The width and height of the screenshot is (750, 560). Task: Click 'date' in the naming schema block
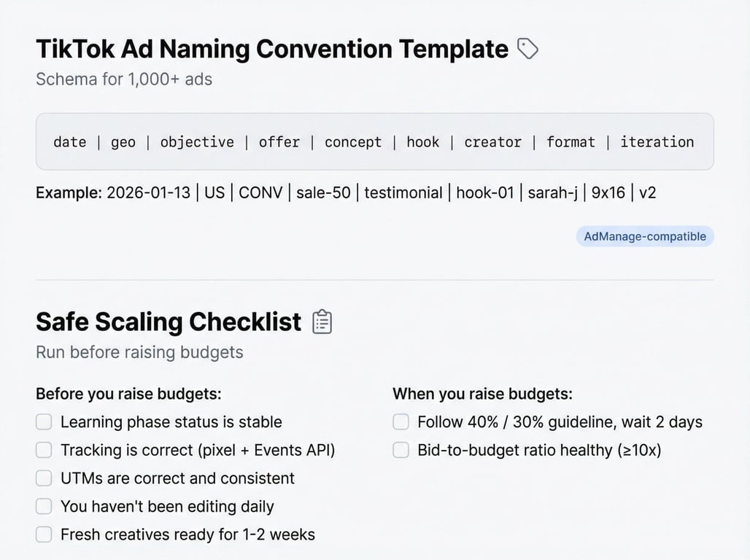[x=70, y=142]
